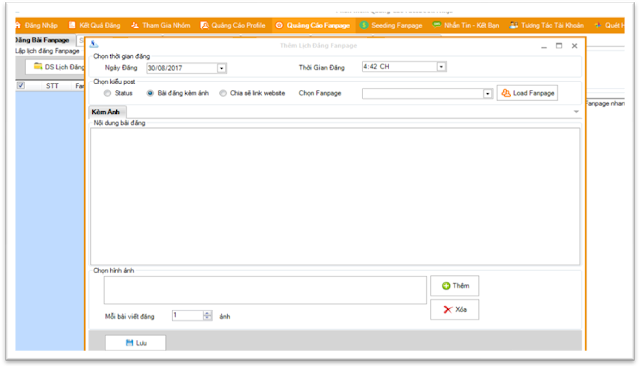The image size is (640, 366).
Task: Switch to the Quảng Cáo Fanpage tab
Action: click(x=313, y=25)
